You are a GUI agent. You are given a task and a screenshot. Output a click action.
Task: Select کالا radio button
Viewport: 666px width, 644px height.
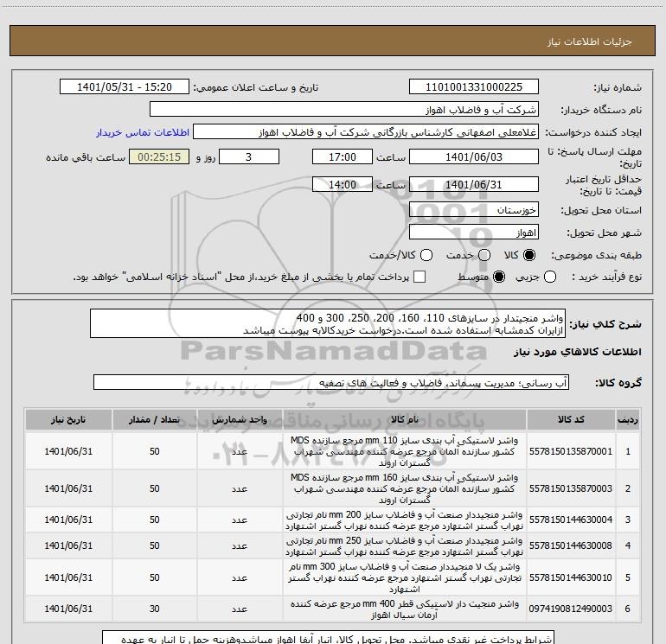click(529, 255)
